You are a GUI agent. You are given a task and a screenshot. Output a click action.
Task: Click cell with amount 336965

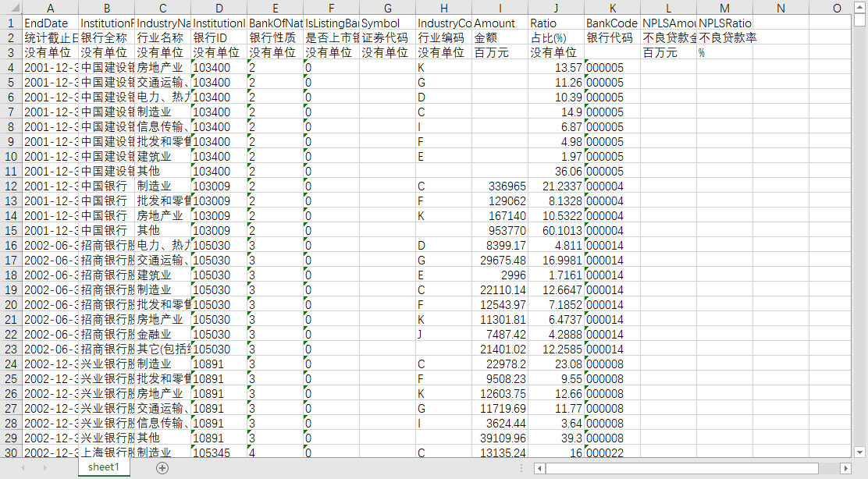tap(500, 186)
